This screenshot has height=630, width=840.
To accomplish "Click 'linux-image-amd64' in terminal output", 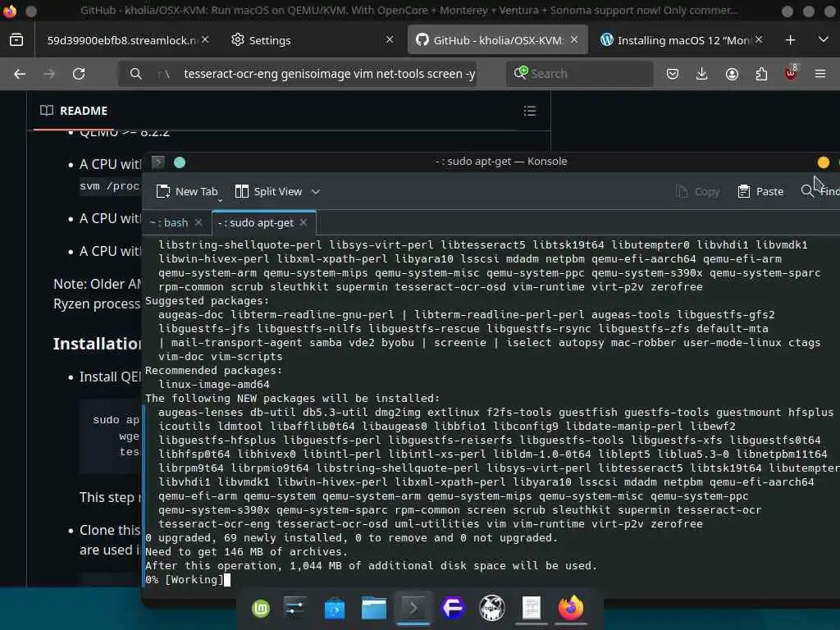I will pos(214,384).
